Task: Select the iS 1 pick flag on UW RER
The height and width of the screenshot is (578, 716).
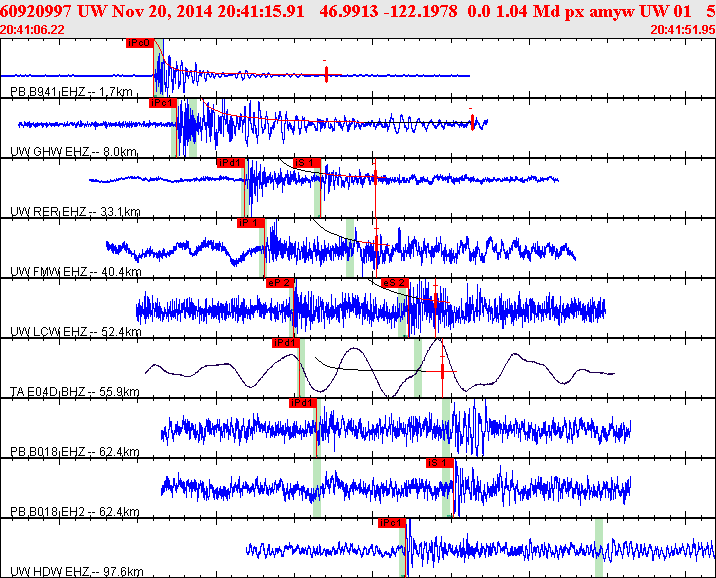Action: click(x=307, y=163)
